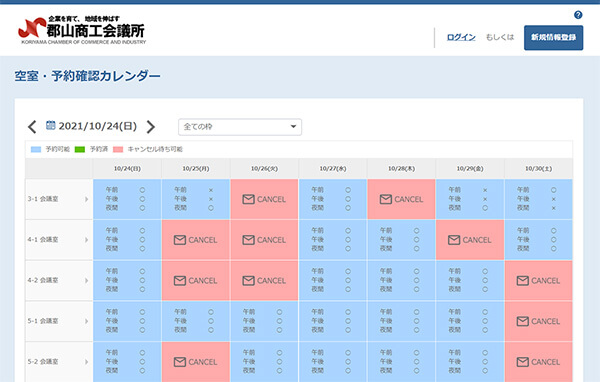
Task: Select 4-1 会議室 availability cell on 10/28
Action: tap(401, 240)
